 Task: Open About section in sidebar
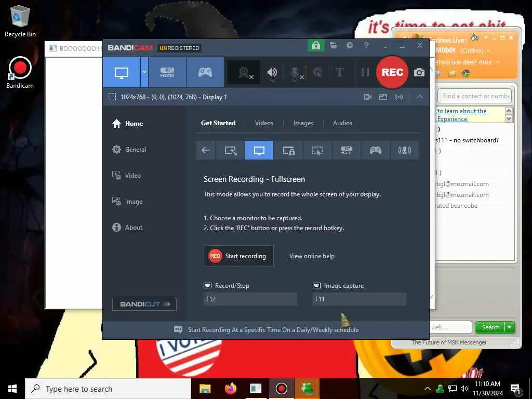click(127, 228)
